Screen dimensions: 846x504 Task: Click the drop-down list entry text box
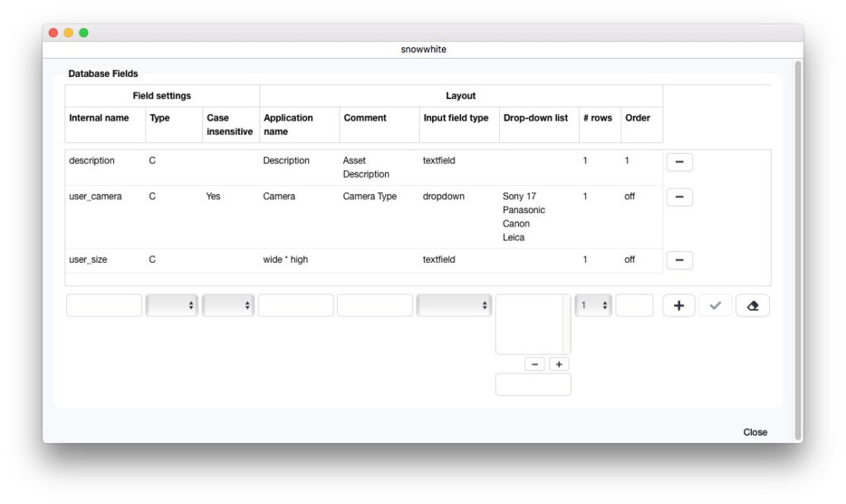533,385
